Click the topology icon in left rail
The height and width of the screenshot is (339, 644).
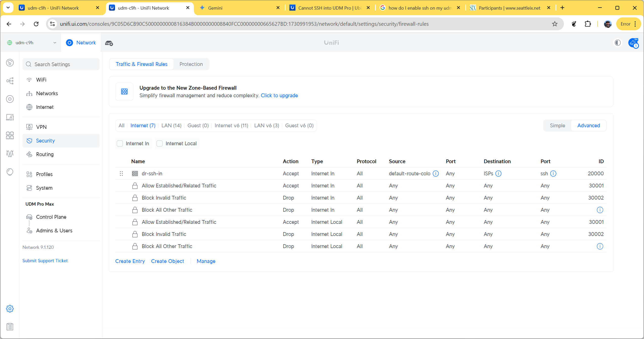(x=10, y=81)
